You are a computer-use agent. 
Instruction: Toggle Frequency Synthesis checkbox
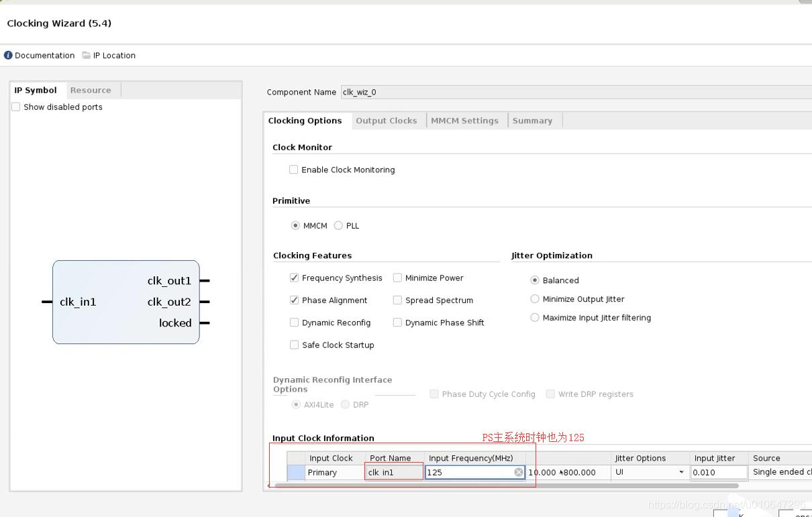294,278
